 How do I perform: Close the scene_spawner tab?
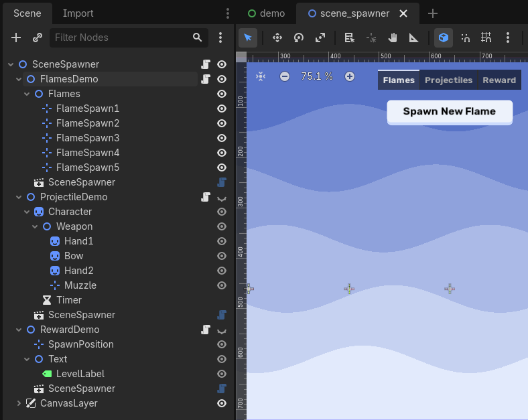[403, 13]
